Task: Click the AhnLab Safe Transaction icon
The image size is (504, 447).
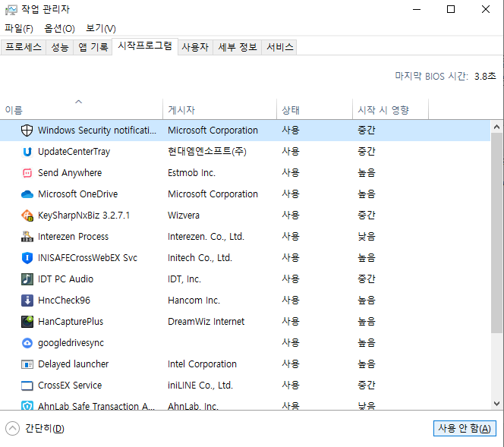Action: pyautogui.click(x=27, y=405)
